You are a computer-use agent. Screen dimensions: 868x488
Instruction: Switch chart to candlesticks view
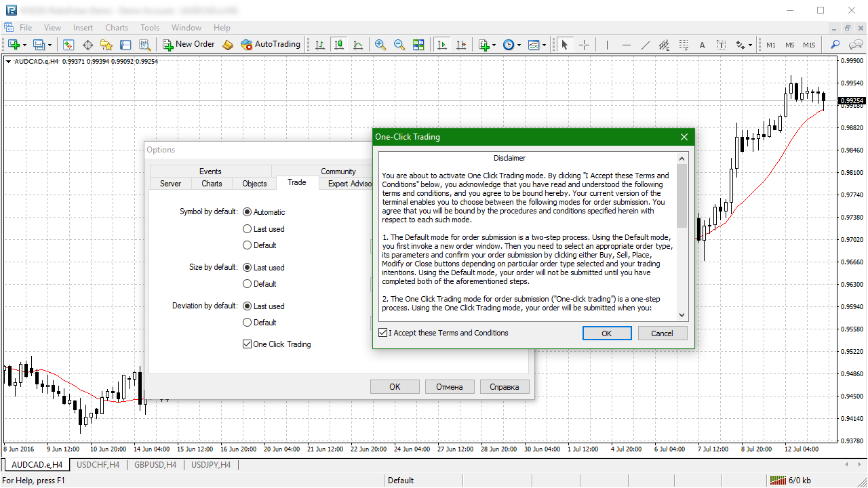pyautogui.click(x=339, y=45)
